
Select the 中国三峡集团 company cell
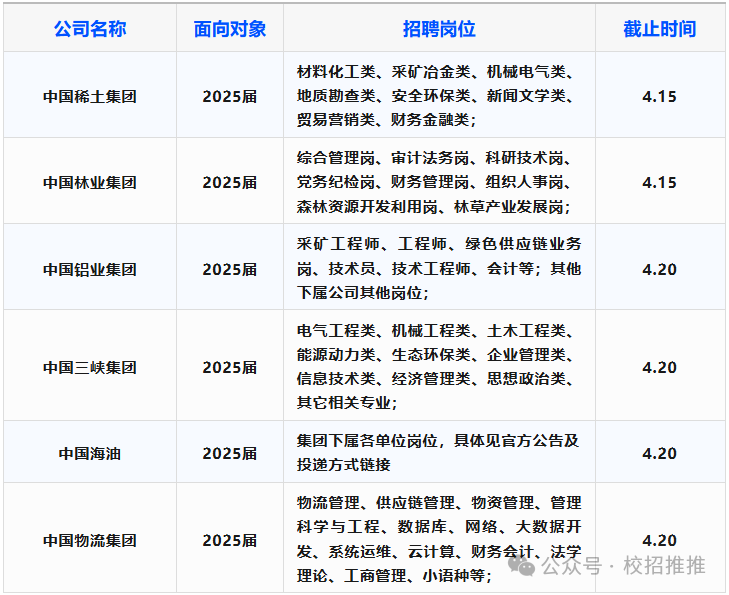coord(90,367)
